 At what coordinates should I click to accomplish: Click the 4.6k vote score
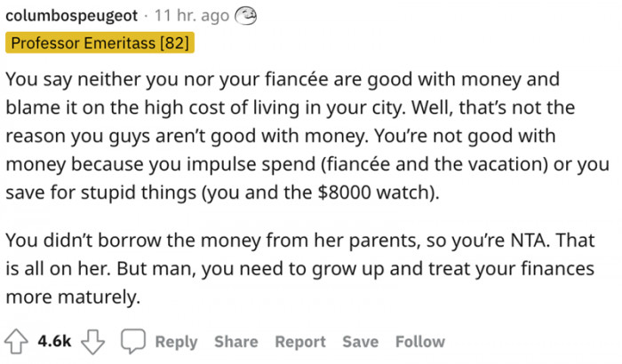tap(55, 342)
